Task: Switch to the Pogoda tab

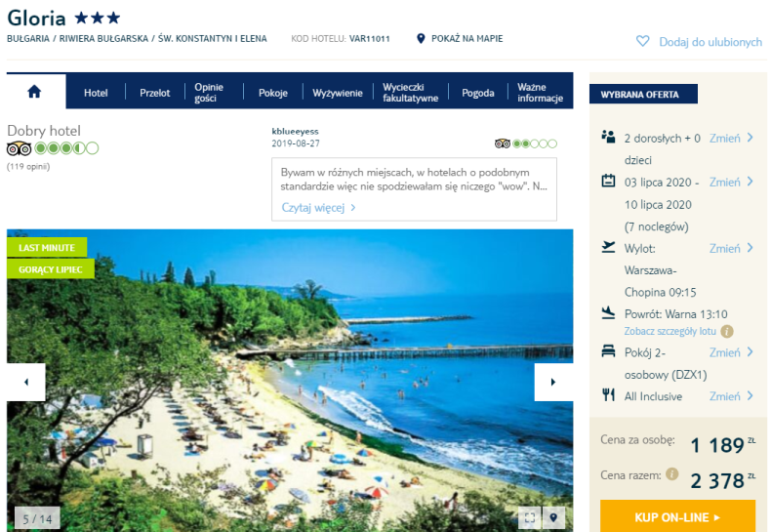Action: (x=478, y=93)
